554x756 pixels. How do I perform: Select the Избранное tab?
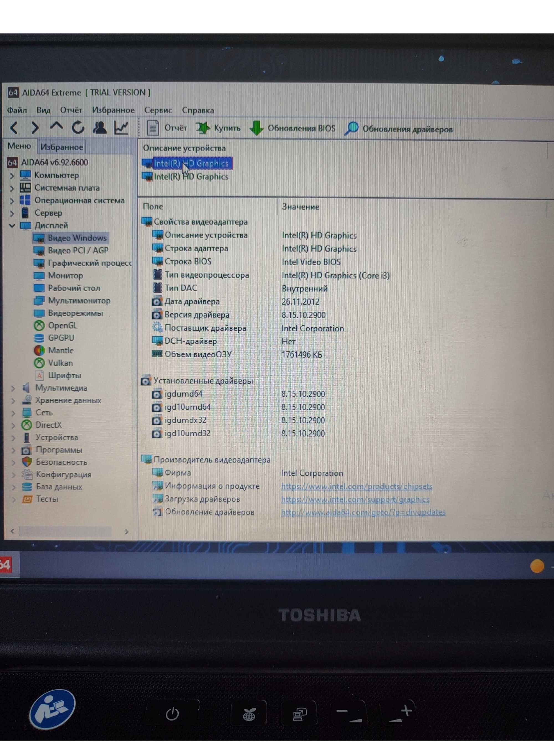click(x=63, y=147)
